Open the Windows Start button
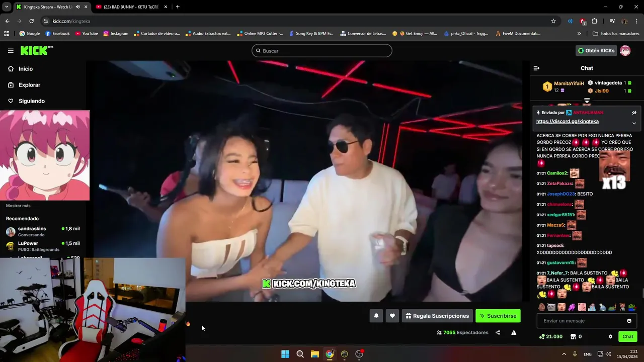The height and width of the screenshot is (362, 644). pyautogui.click(x=285, y=354)
